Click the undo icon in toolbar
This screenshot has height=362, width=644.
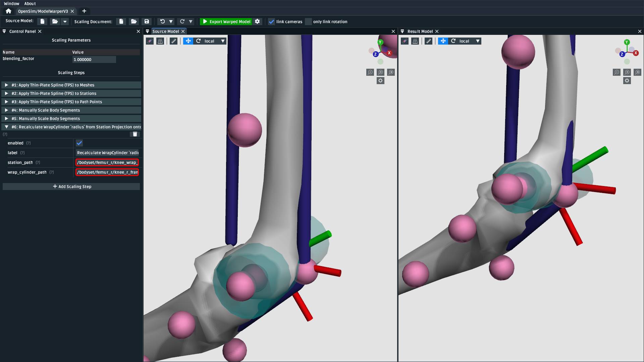pyautogui.click(x=162, y=21)
